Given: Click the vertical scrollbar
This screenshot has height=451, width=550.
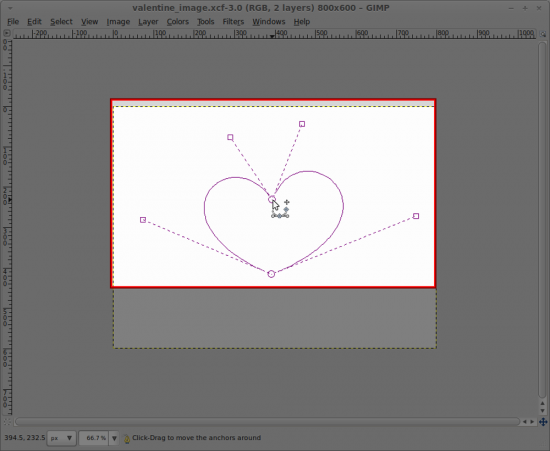Looking at the screenshot, I should 543,220.
